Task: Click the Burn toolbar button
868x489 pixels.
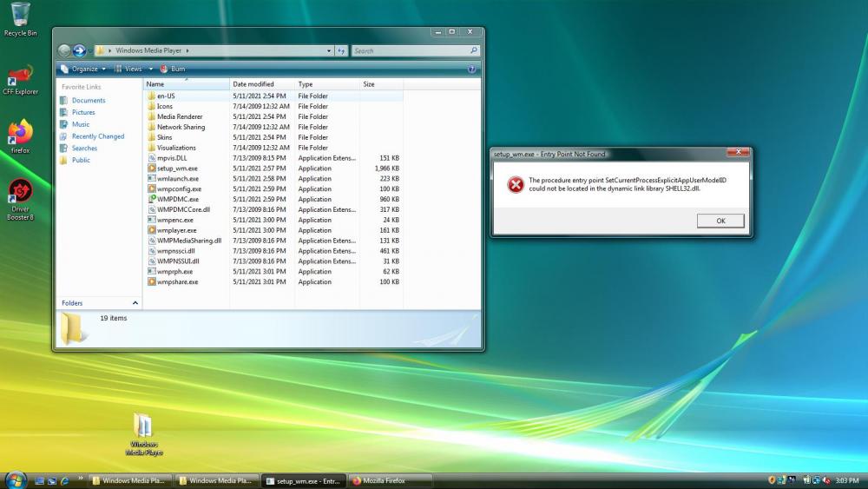Action: coord(173,69)
